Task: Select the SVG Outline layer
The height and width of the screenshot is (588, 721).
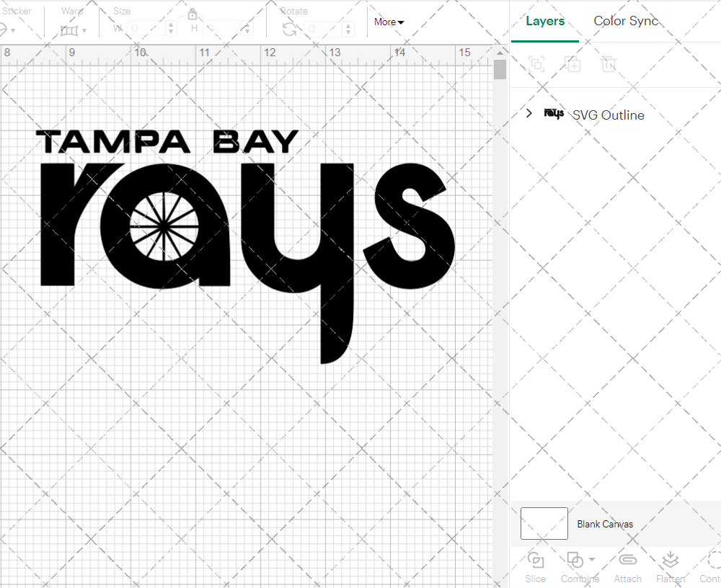Action: [608, 115]
